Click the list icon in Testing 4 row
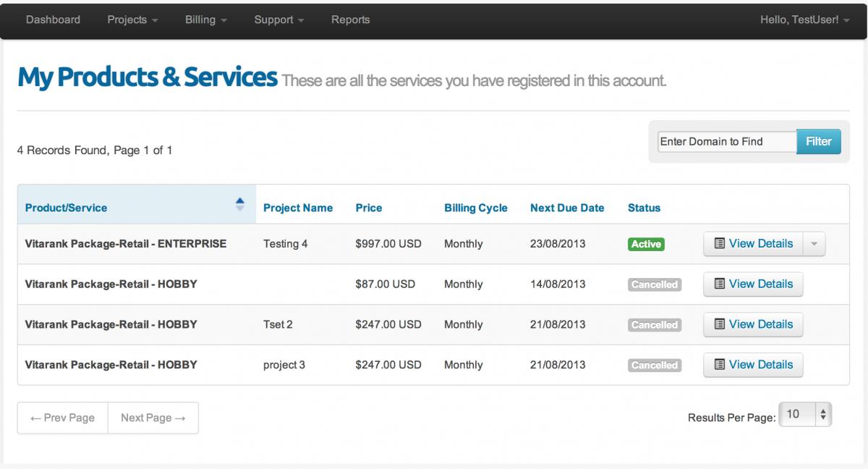The width and height of the screenshot is (868, 469). (720, 244)
